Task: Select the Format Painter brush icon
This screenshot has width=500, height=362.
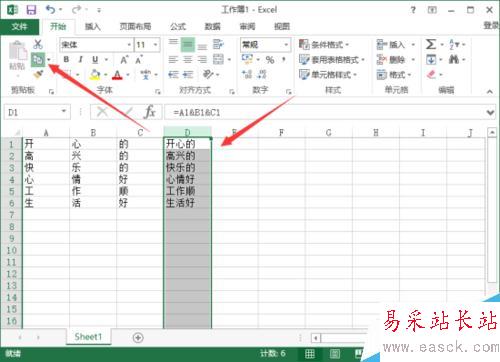Action: [x=38, y=74]
